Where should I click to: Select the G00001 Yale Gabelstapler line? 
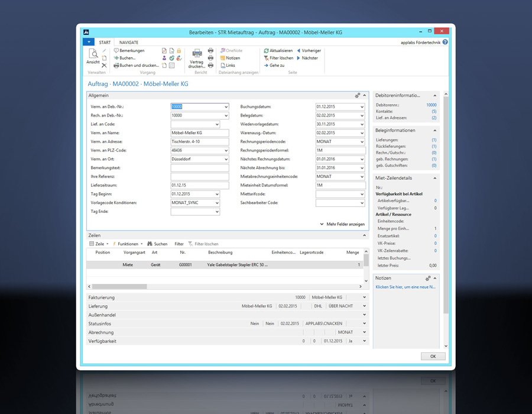click(225, 265)
